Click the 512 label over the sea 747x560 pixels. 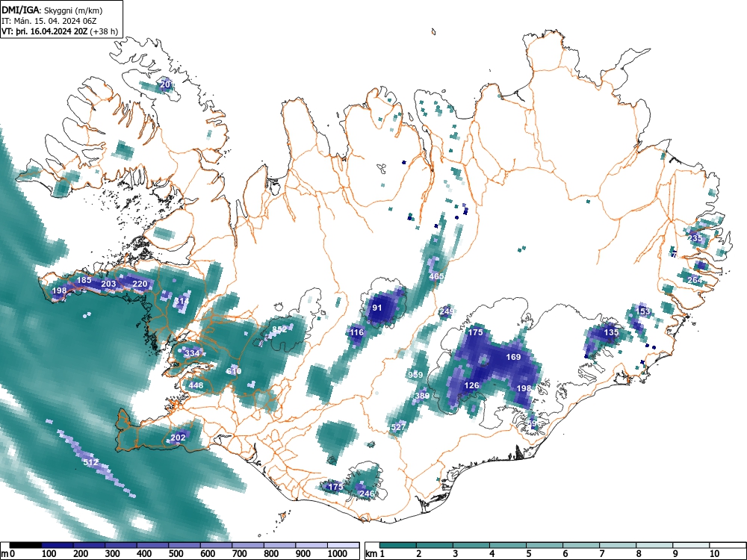[91, 462]
